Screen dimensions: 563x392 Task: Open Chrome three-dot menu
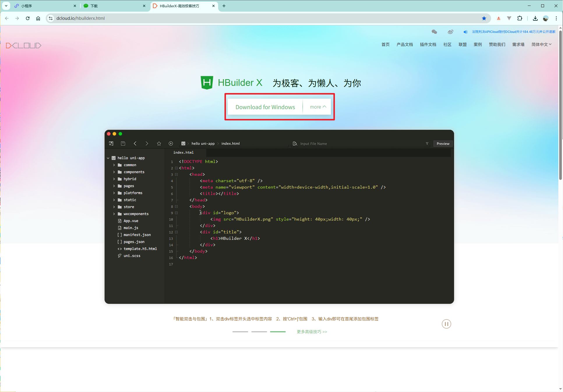click(x=556, y=18)
